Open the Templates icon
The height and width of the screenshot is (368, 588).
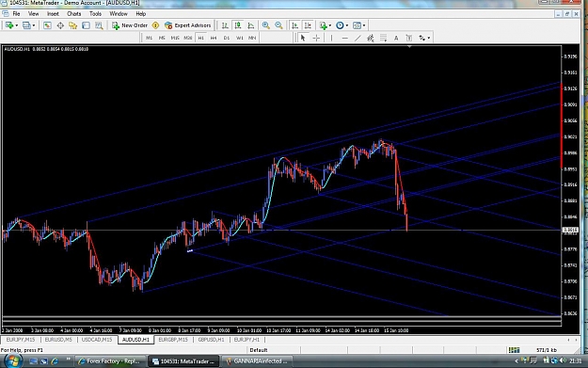357,25
